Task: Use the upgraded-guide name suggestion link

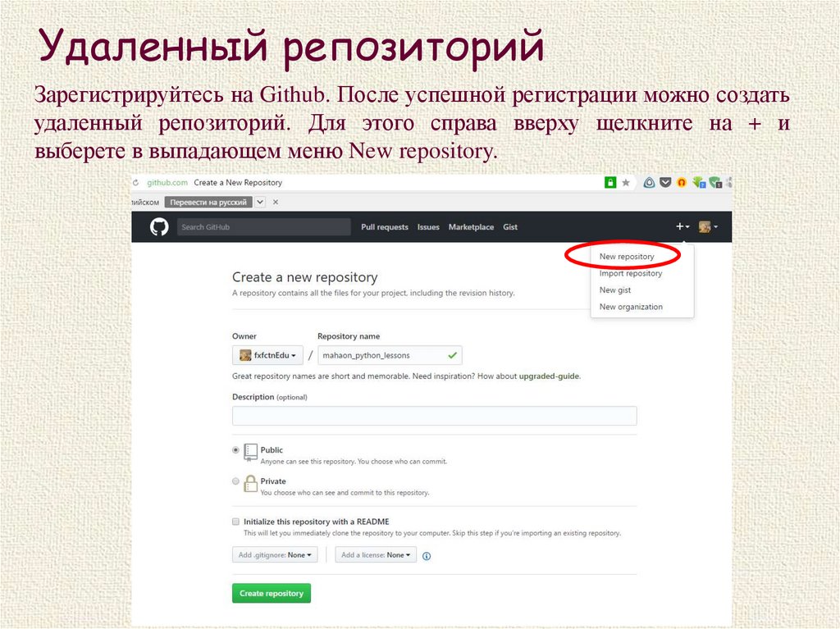Action: (x=549, y=376)
